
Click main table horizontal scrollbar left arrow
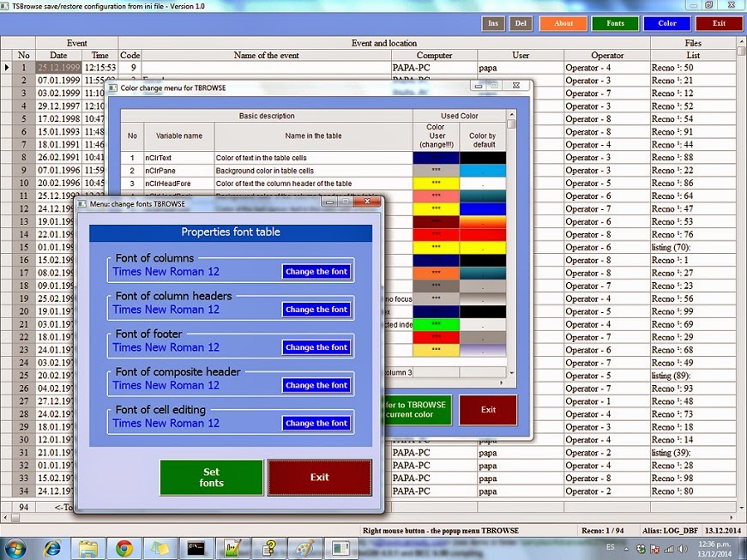[5, 518]
